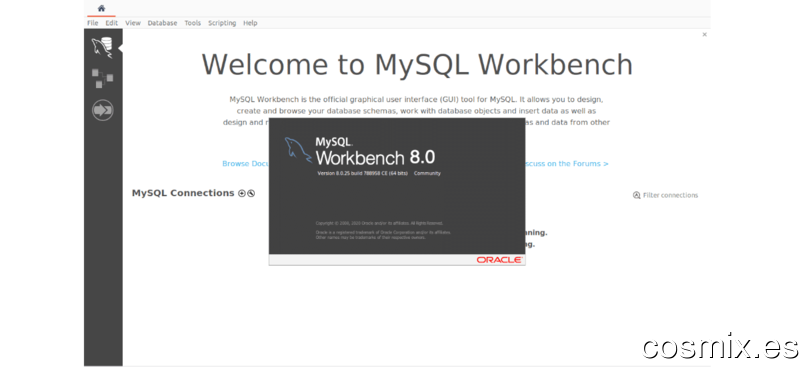Click the dolphin logo in the splash dialog
Viewport: 800px width, 367px height.
tap(298, 150)
